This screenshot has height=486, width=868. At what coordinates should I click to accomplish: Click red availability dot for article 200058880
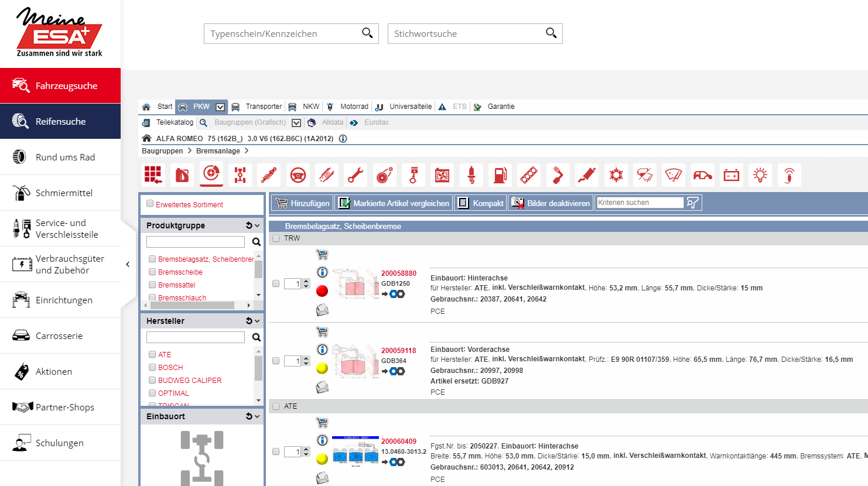(x=322, y=291)
